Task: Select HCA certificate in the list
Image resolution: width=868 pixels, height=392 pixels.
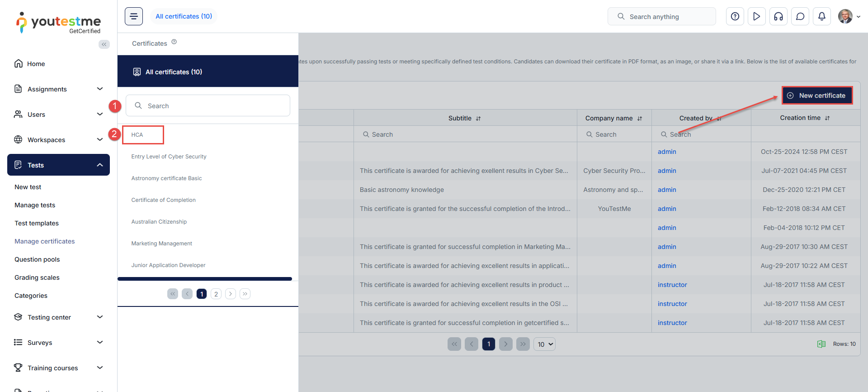Action: [137, 135]
